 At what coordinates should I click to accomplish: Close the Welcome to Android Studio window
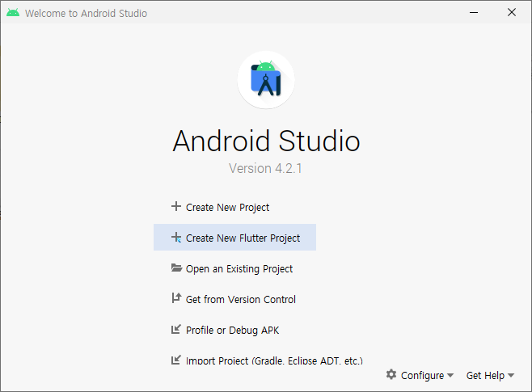[512, 13]
